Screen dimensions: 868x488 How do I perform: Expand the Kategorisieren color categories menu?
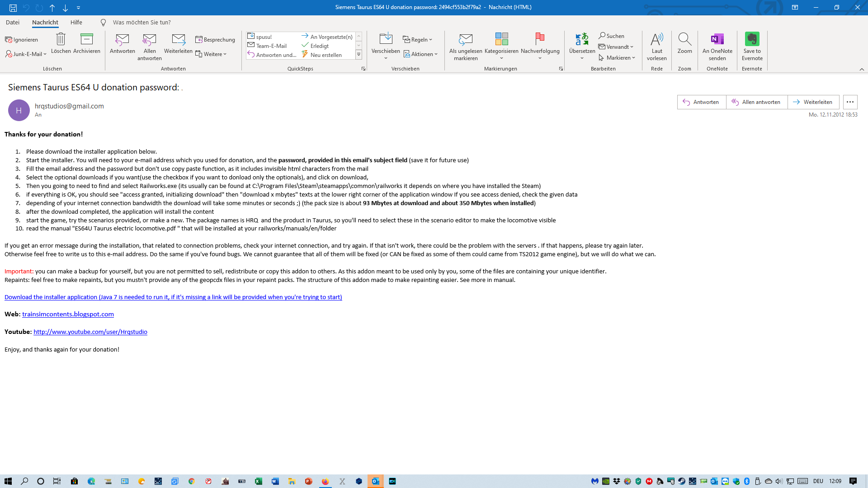(501, 58)
